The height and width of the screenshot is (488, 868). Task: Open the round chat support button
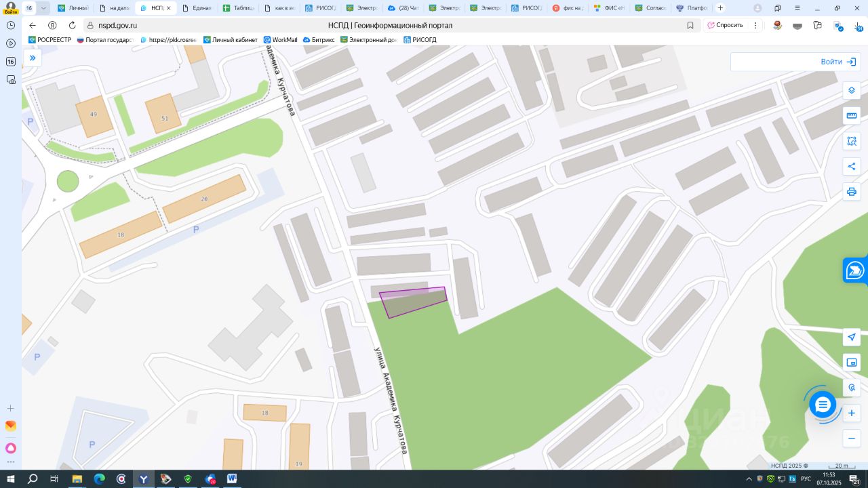[823, 405]
